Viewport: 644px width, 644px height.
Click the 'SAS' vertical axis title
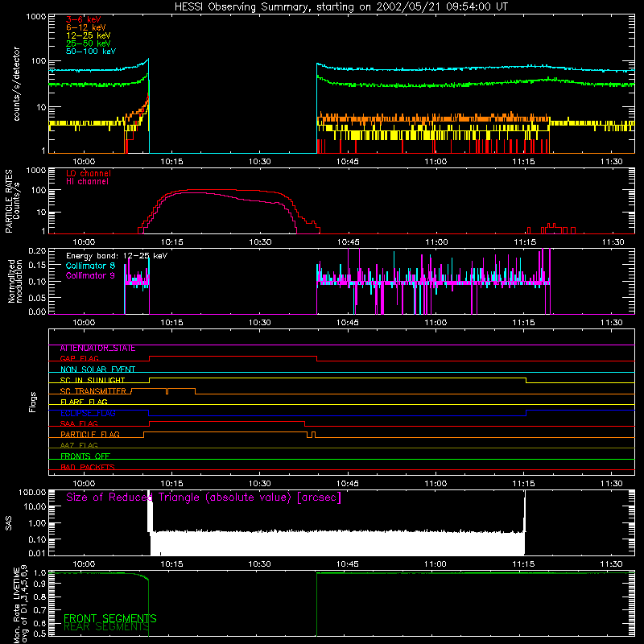9,523
